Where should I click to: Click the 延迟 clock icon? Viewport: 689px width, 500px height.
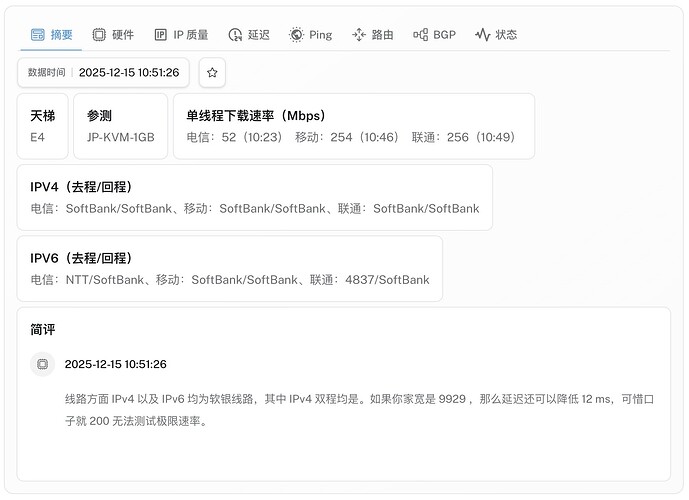point(235,35)
